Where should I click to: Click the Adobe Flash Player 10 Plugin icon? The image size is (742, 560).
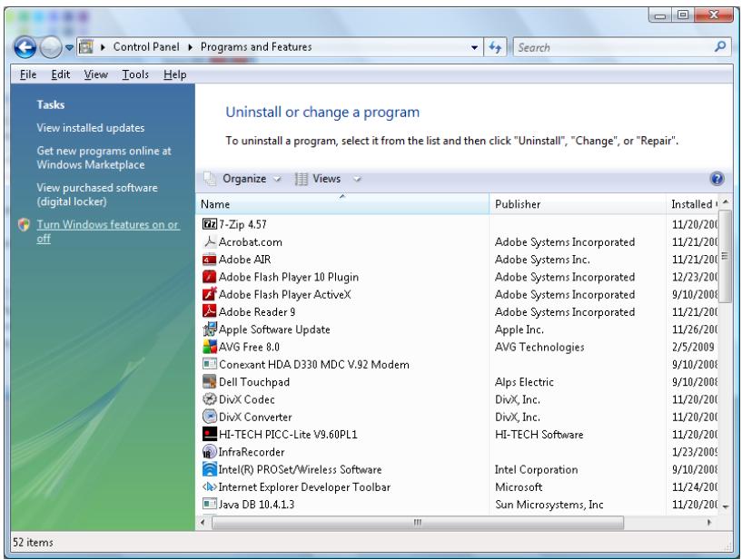pos(209,277)
